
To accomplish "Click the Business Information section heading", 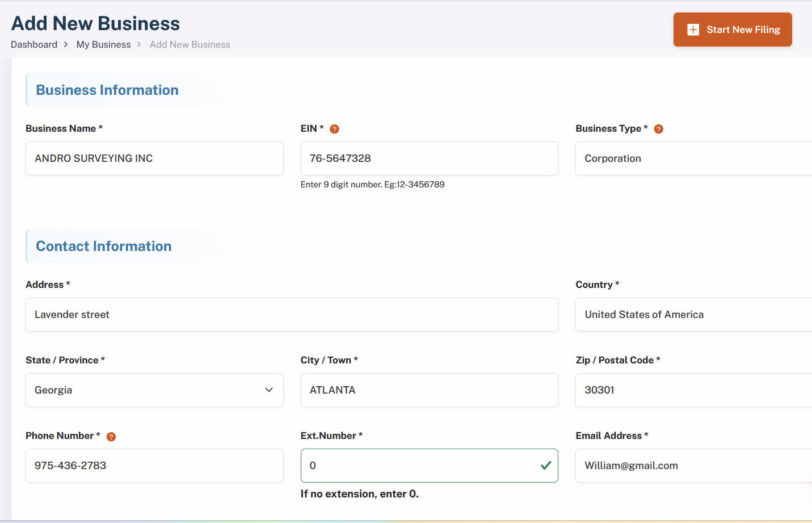I will (107, 90).
